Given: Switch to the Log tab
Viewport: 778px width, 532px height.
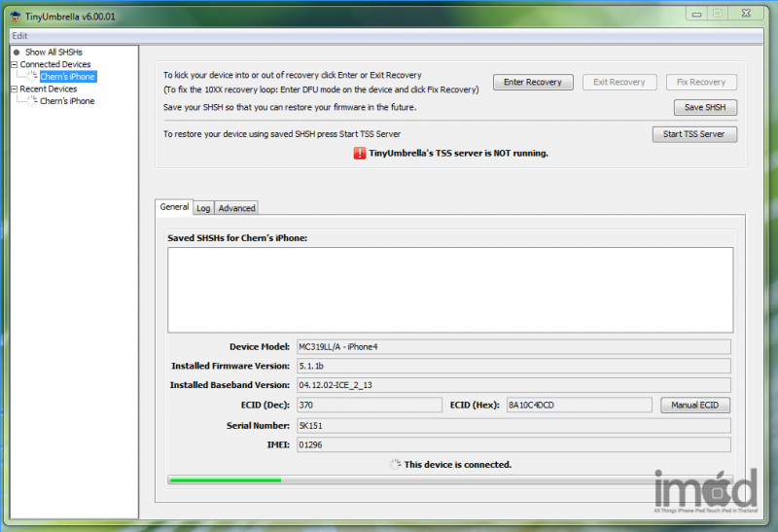Looking at the screenshot, I should pos(203,207).
